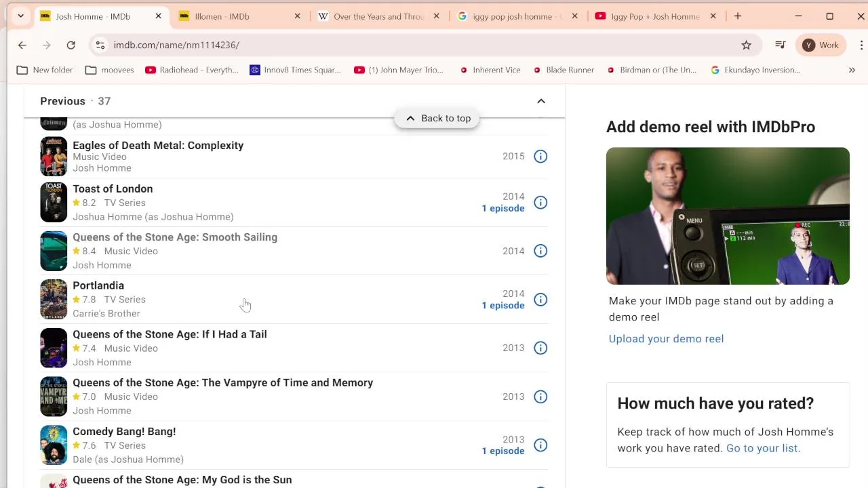Click the Portlandia poster thumbnail
This screenshot has width=868, height=488.
tap(54, 300)
